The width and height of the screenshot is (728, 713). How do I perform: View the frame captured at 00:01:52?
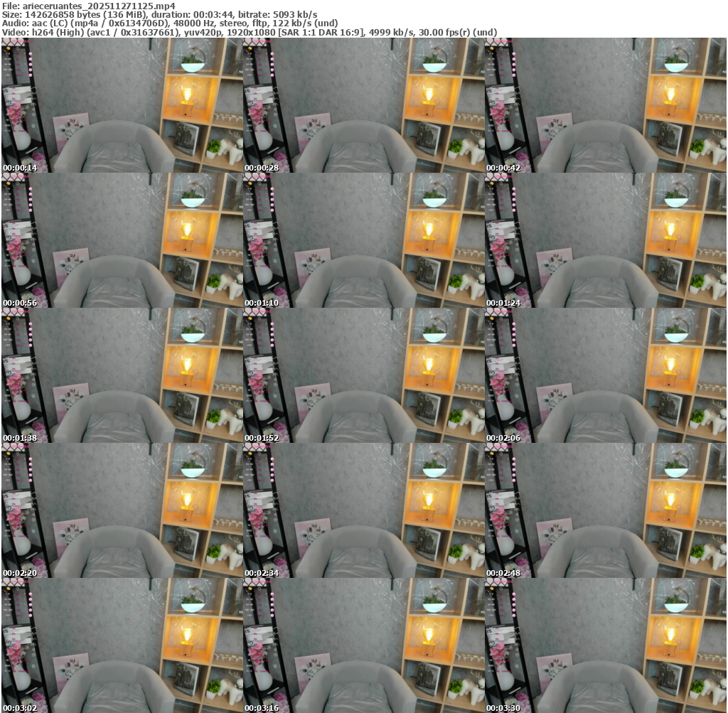tap(364, 375)
